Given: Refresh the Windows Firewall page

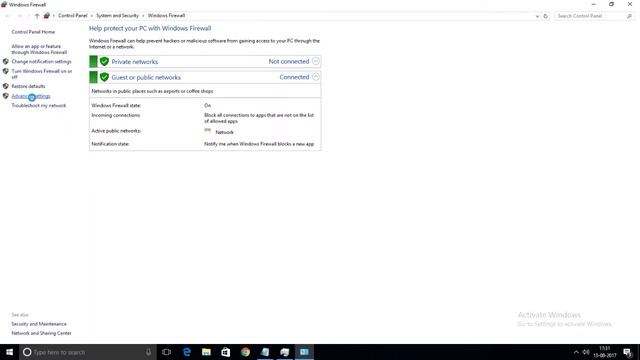Looking at the screenshot, I should [545, 16].
